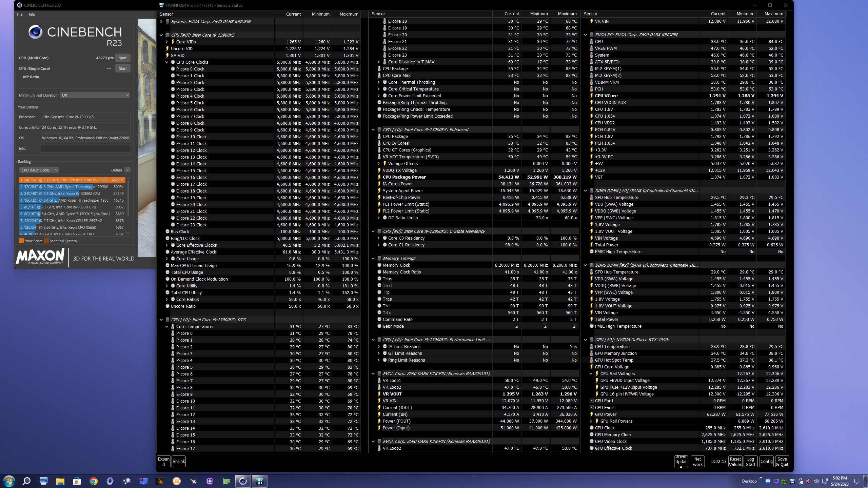Click the Log Start button
This screenshot has width=868, height=488.
tap(751, 462)
